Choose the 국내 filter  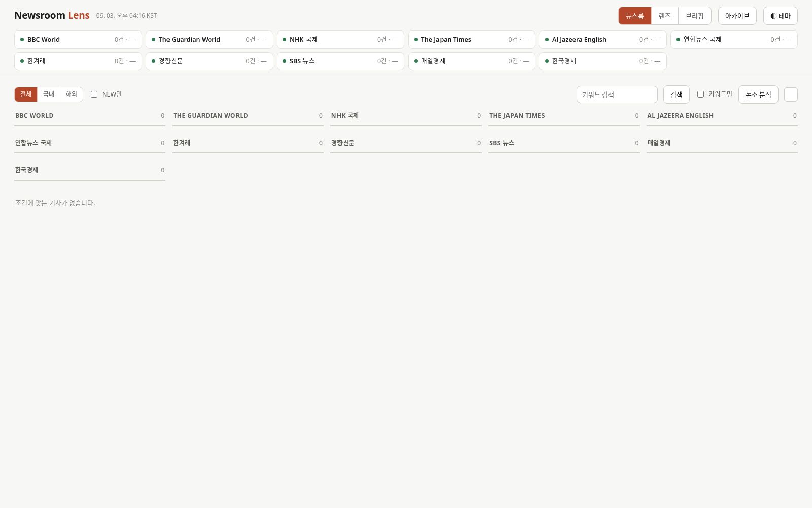(49, 94)
